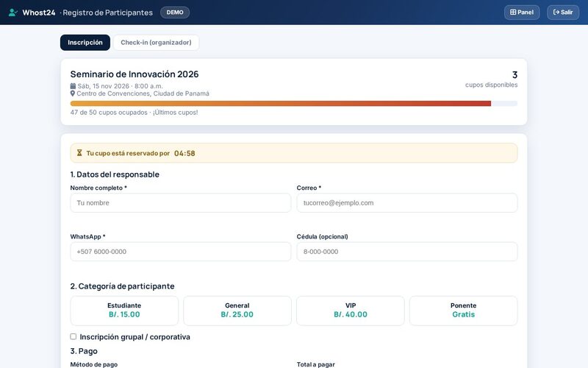588x368 pixels.
Task: Click the Whost24 user logo icon
Action: (12, 13)
